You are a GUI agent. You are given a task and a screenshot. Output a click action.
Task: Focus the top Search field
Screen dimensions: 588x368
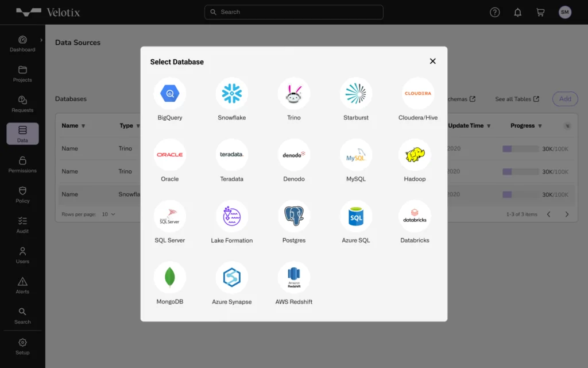click(x=293, y=12)
